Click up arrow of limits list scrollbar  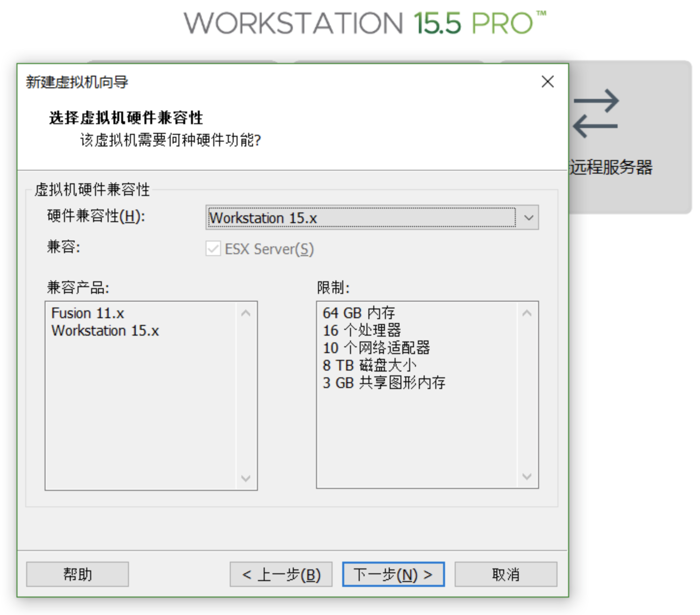527,313
